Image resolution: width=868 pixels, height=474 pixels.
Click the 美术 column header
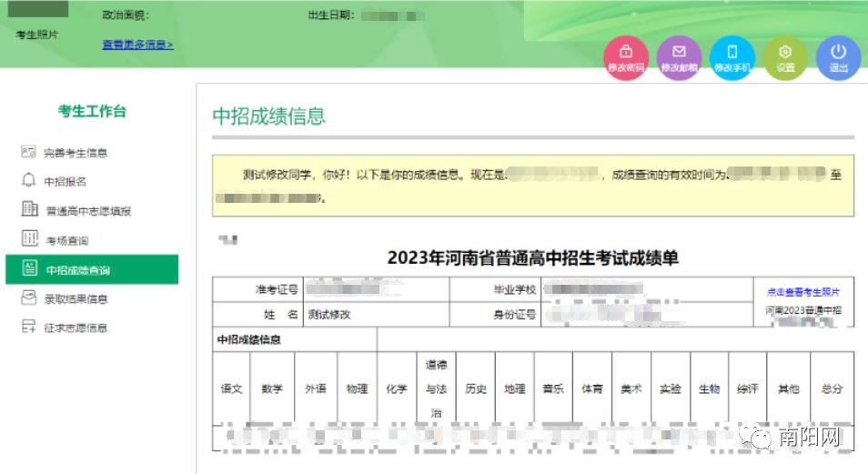coord(631,388)
